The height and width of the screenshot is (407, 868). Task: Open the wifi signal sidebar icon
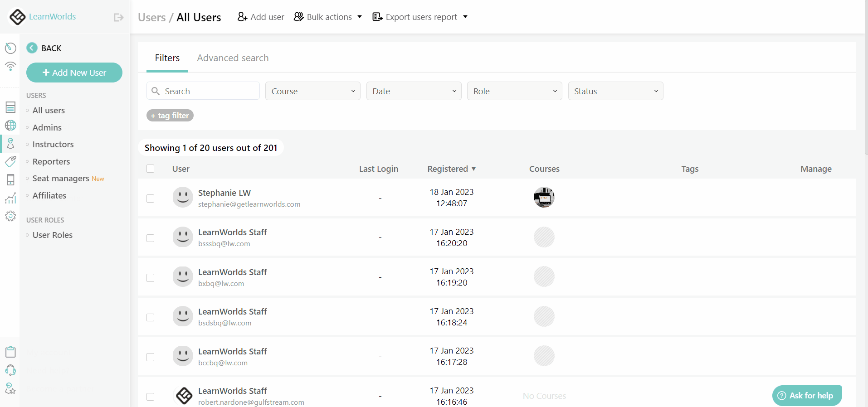(10, 66)
